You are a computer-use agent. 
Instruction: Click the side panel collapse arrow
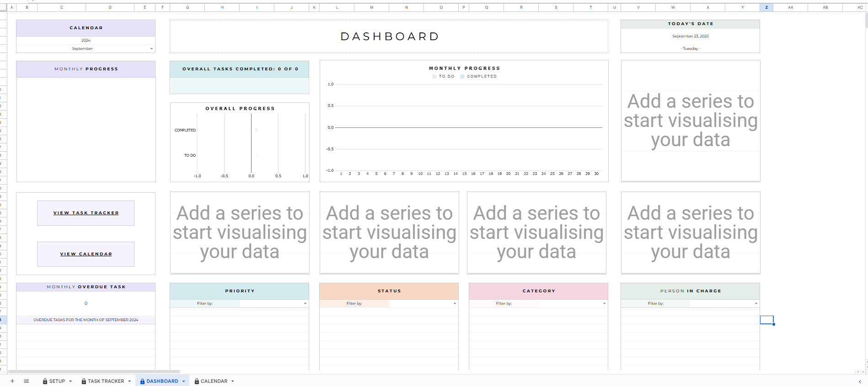(x=860, y=381)
